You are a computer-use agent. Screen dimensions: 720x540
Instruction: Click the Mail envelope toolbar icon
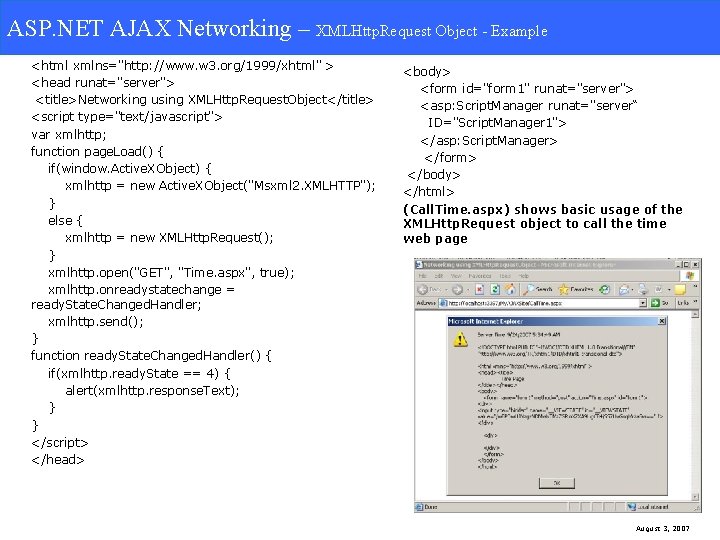tap(624, 290)
